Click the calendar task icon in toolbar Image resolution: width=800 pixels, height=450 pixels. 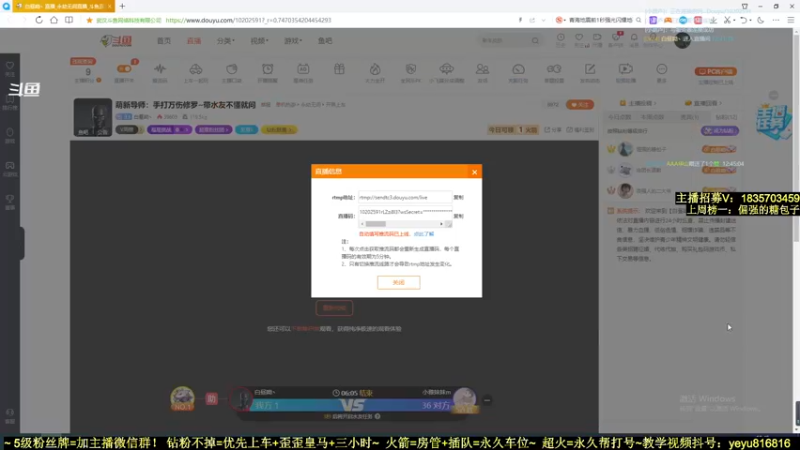click(x=303, y=69)
